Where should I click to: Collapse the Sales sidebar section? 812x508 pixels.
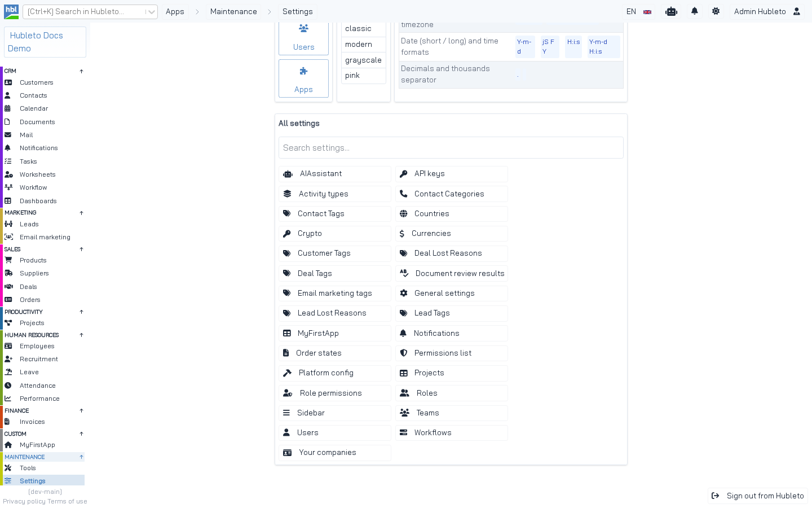click(x=81, y=249)
